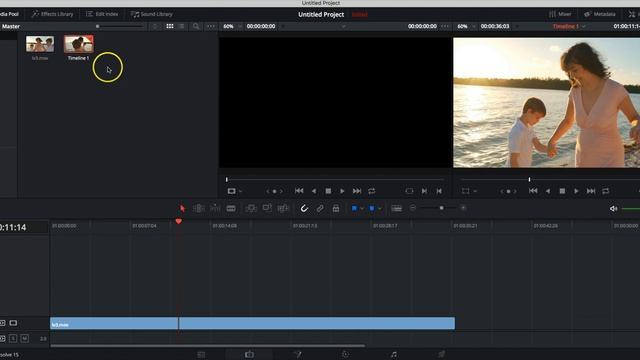Jump to last frame in source viewer
This screenshot has width=640, height=360.
pyautogui.click(x=357, y=191)
